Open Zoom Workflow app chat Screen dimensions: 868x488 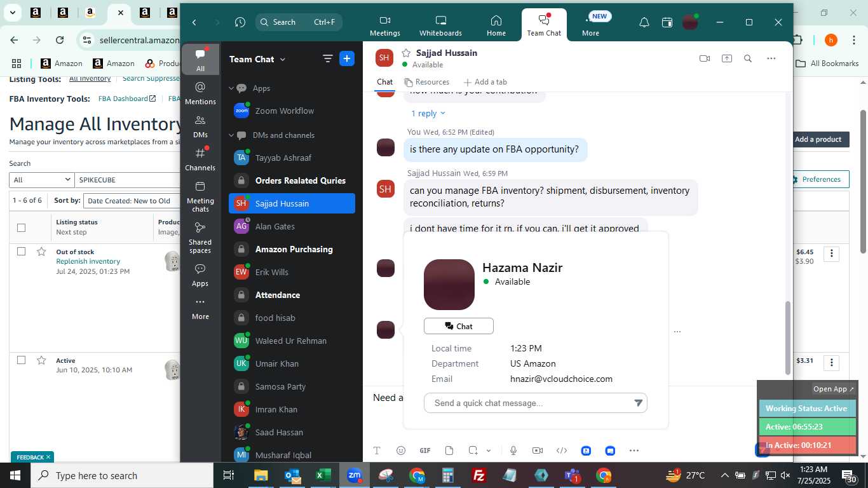pyautogui.click(x=292, y=111)
